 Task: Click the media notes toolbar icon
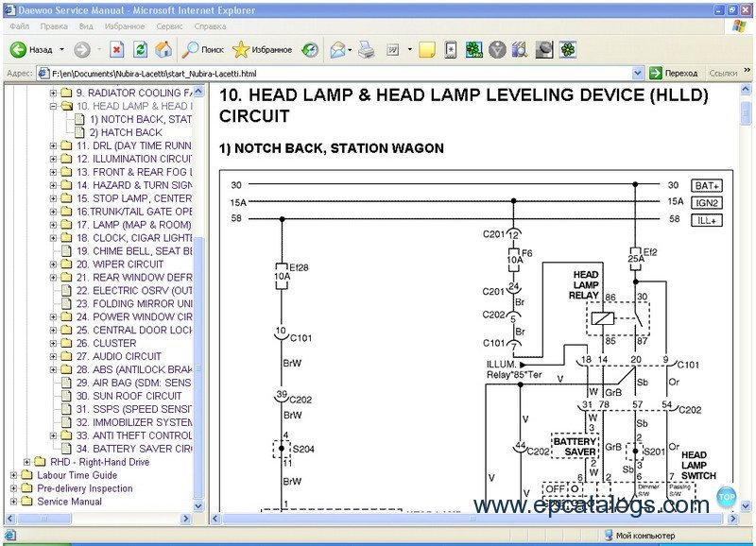click(520, 49)
